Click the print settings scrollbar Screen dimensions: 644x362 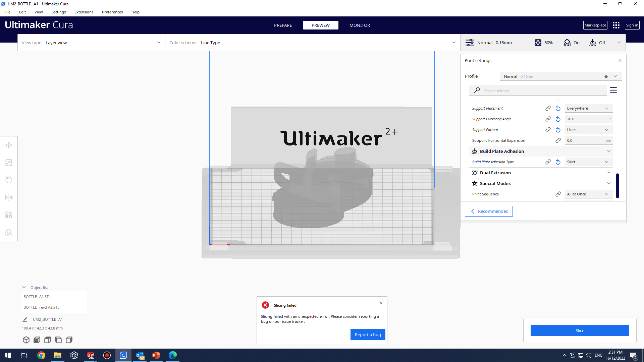coord(618,186)
